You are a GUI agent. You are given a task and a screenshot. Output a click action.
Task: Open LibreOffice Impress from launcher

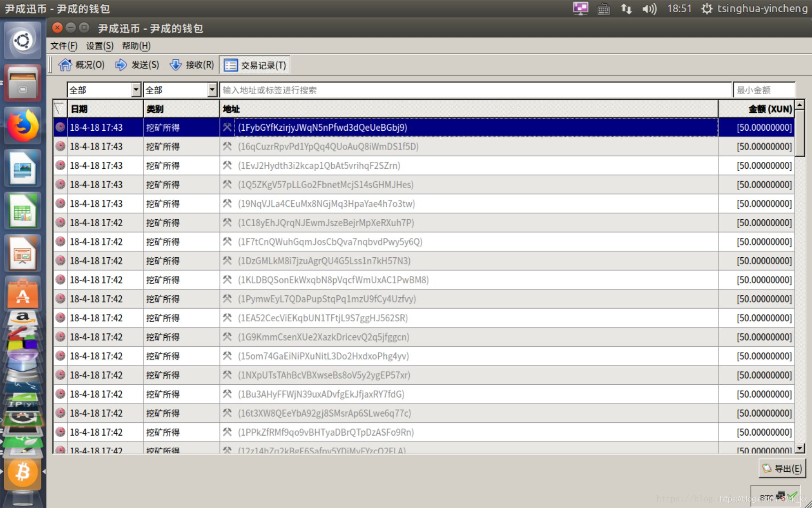tap(23, 254)
